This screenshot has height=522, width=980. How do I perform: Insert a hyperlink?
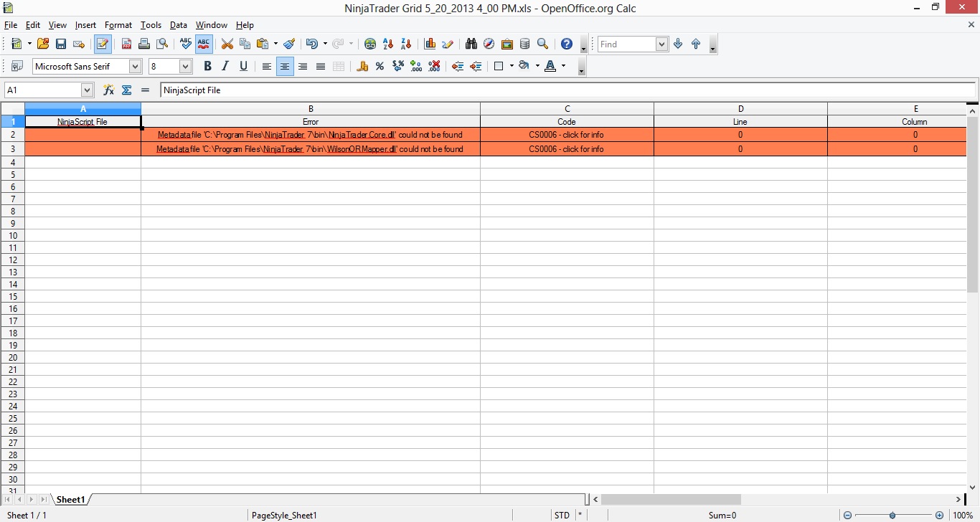tap(370, 44)
